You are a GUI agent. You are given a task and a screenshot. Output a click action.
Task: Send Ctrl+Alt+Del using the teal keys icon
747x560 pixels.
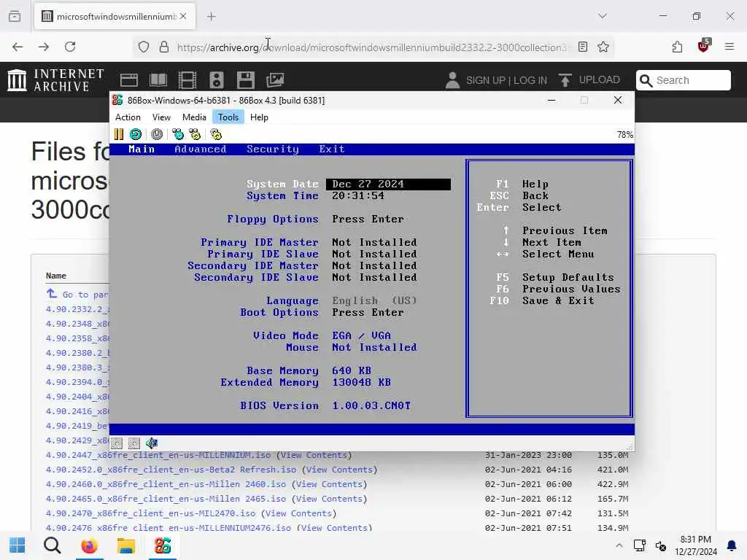[x=178, y=135]
